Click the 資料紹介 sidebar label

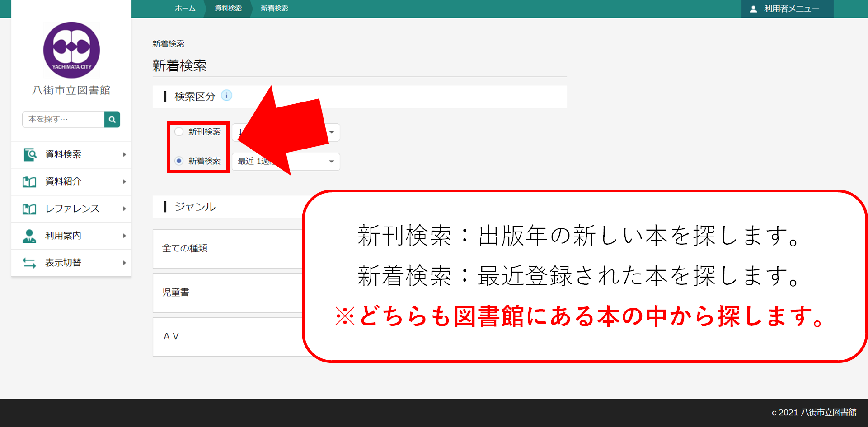[63, 181]
